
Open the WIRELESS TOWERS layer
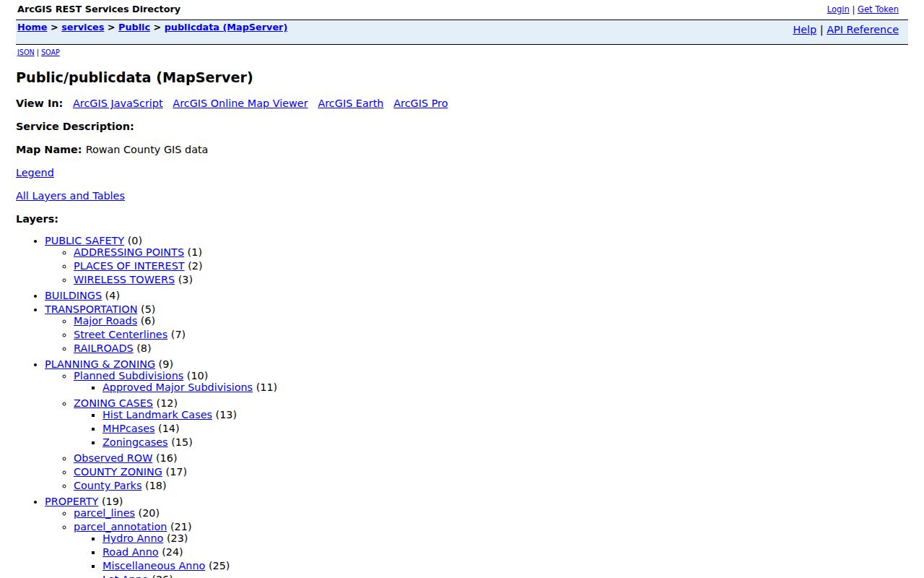point(124,280)
